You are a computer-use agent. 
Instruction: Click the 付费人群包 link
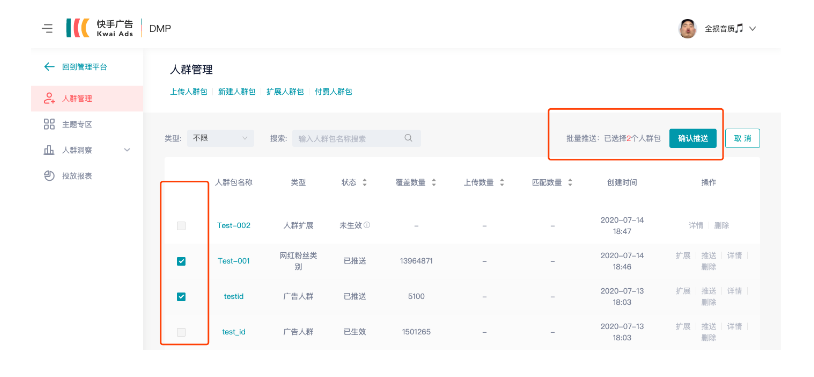click(333, 92)
